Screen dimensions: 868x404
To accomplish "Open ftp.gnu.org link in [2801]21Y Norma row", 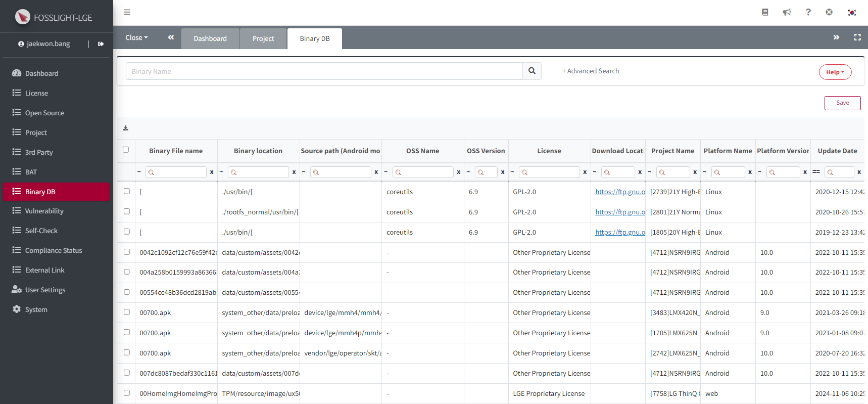I will pos(620,212).
